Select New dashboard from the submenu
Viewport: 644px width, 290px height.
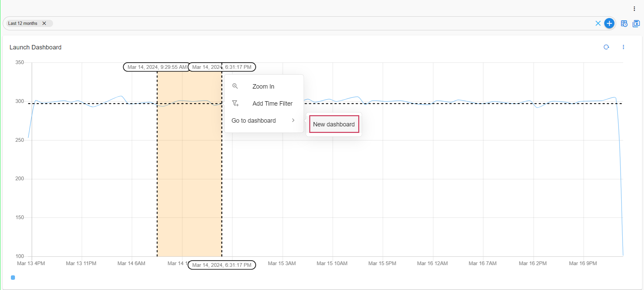point(334,124)
